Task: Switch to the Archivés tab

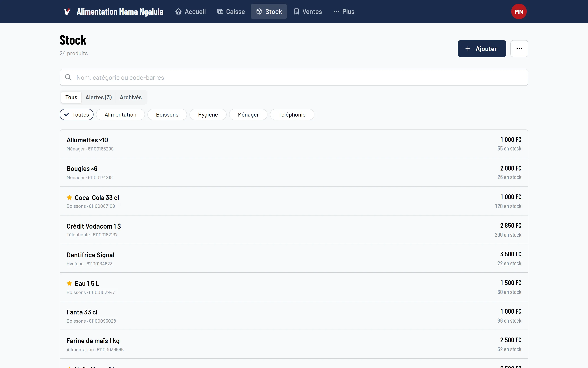Action: click(x=131, y=97)
